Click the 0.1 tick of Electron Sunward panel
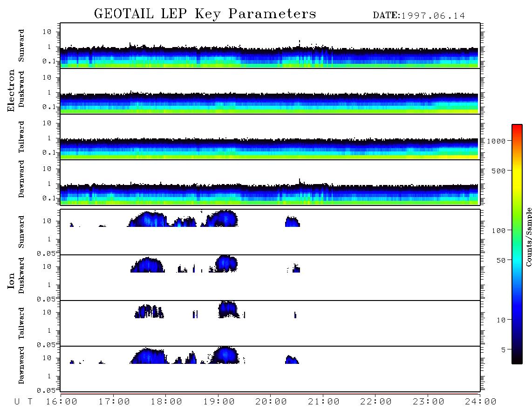 50,61
